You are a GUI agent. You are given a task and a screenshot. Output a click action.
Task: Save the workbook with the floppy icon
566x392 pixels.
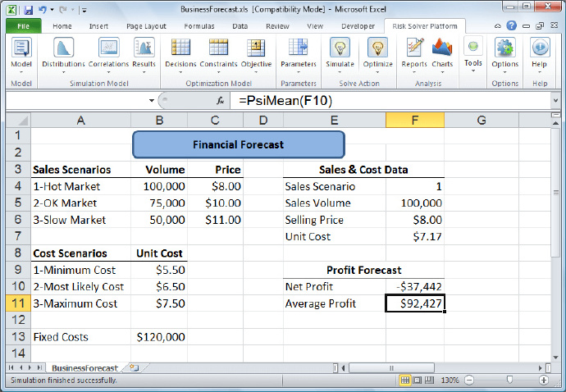pyautogui.click(x=28, y=10)
